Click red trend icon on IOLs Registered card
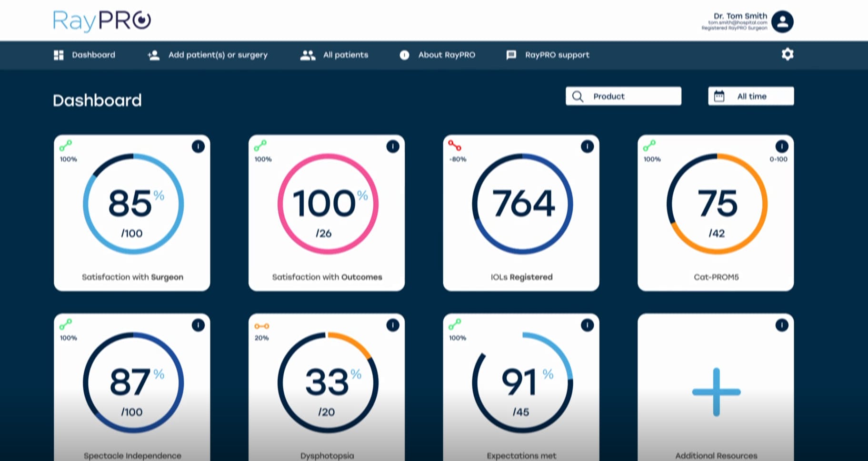Screen dimensions: 868x461 click(454, 146)
